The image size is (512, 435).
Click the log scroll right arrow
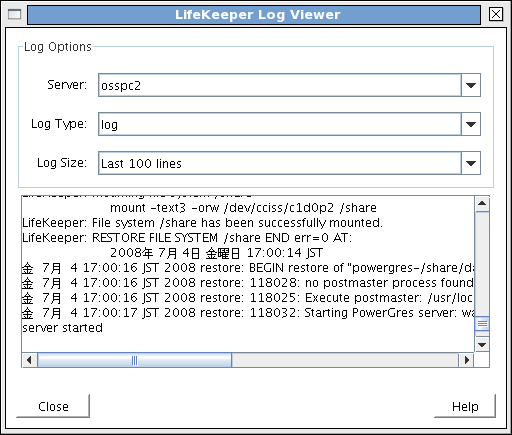(466, 360)
